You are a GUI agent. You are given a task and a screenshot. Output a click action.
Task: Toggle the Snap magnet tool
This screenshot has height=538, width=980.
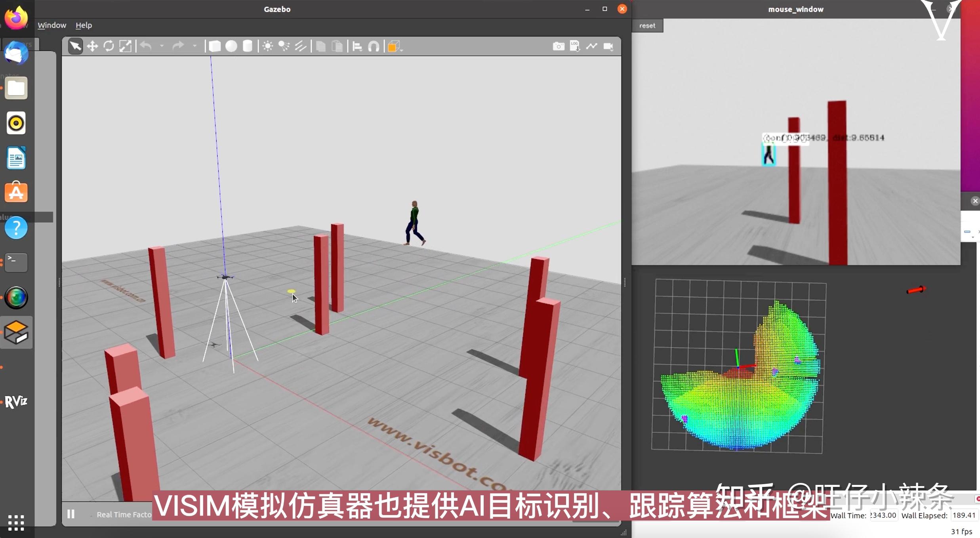[x=374, y=46]
